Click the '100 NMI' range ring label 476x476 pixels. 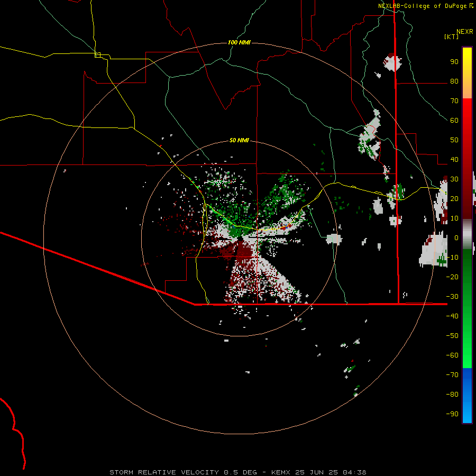click(239, 42)
